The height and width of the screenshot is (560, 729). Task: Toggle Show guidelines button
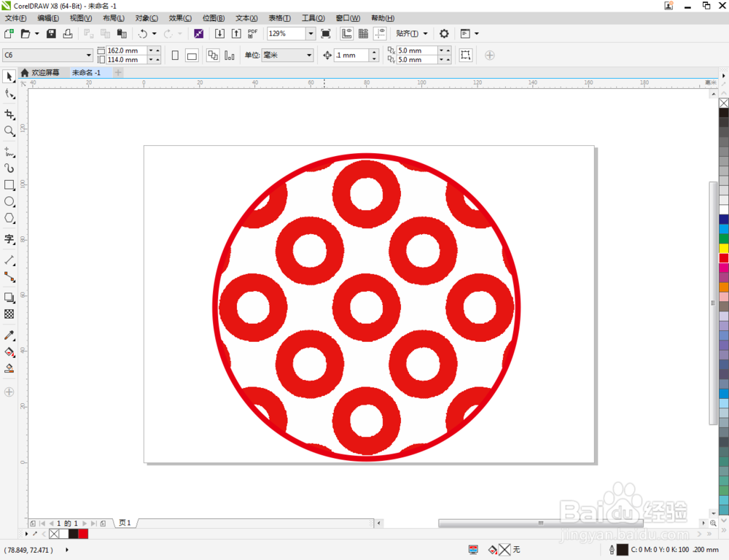click(x=381, y=34)
